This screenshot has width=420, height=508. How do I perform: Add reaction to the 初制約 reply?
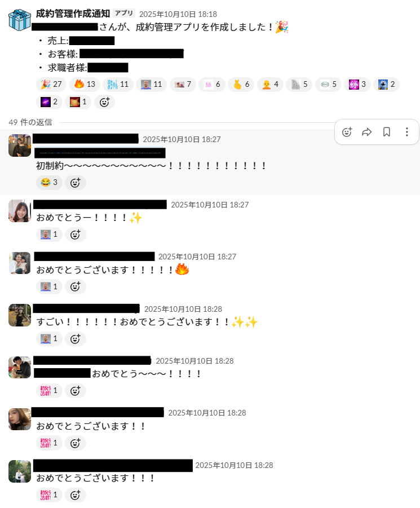pos(76,183)
